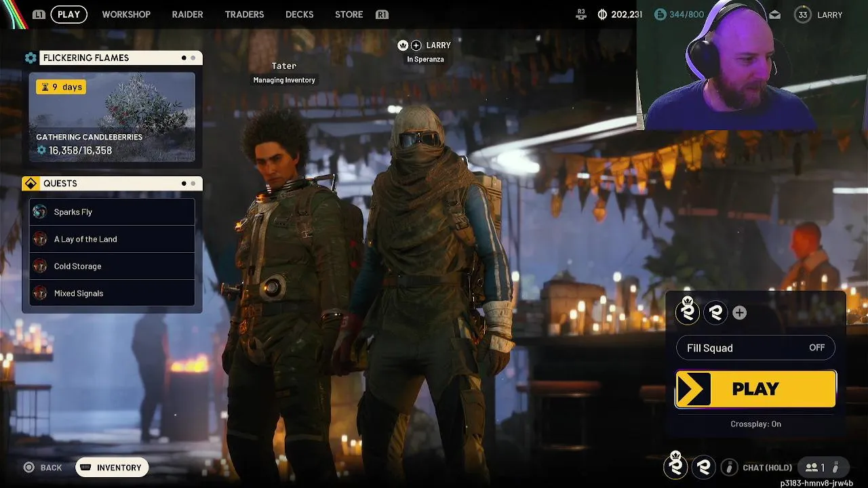This screenshot has width=868, height=488.
Task: Click the Managing Inventory status text
Action: point(284,80)
